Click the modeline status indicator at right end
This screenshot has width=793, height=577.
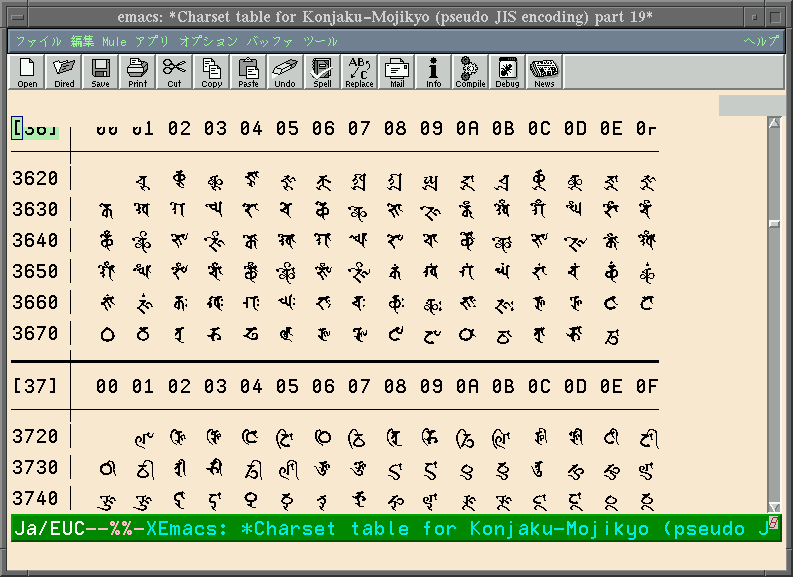[774, 522]
